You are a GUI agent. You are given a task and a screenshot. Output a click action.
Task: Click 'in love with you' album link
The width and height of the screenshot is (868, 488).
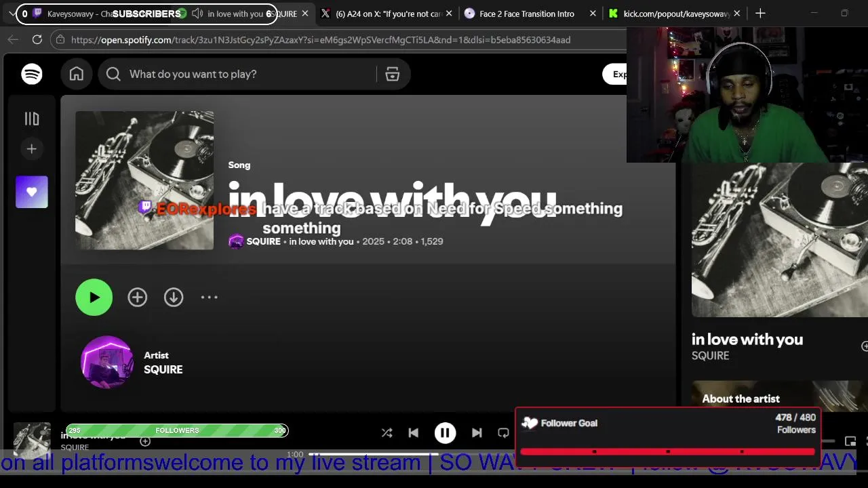(x=321, y=241)
